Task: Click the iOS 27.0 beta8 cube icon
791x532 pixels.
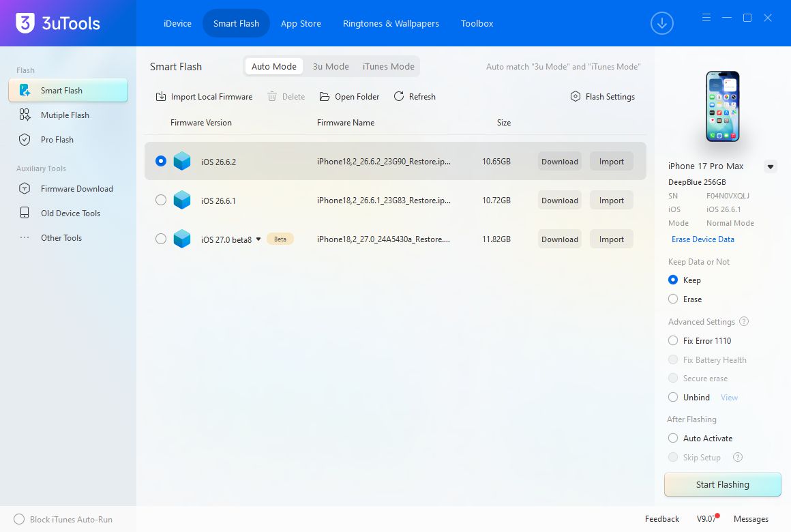Action: point(182,239)
